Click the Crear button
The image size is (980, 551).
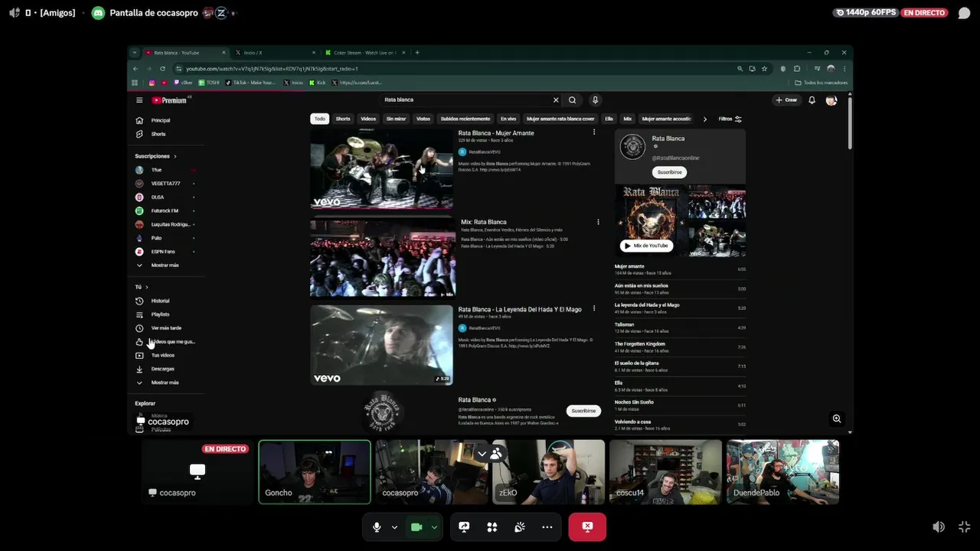(786, 99)
